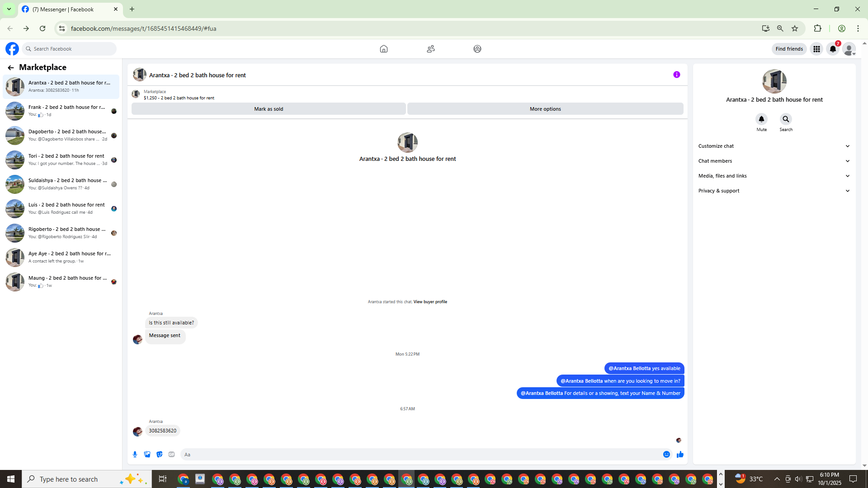This screenshot has width=868, height=488.
Task: Open the Groups icon in top navigation
Action: click(x=477, y=49)
